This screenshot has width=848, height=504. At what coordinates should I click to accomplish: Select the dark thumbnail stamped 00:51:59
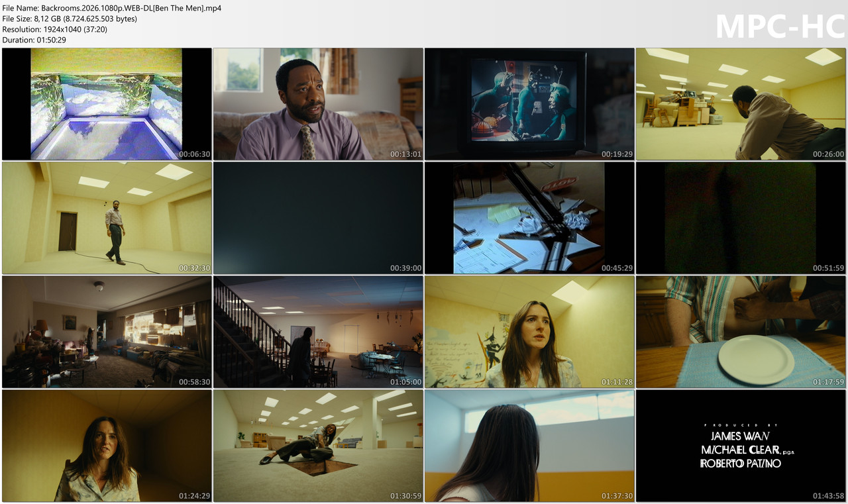[741, 218]
